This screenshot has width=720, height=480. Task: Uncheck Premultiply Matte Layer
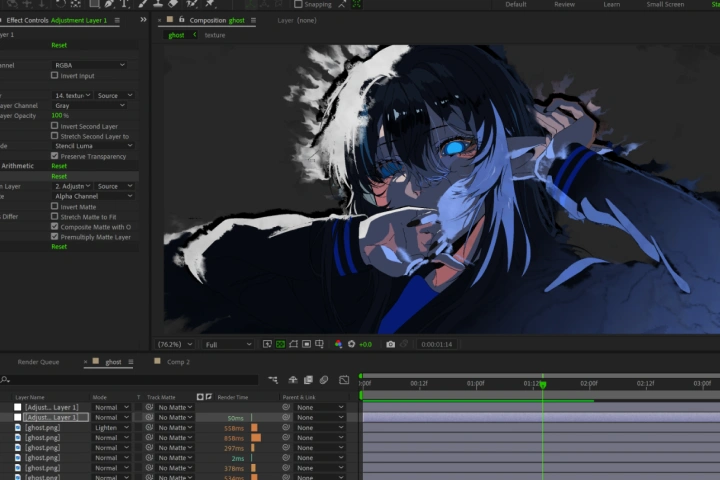pyautogui.click(x=55, y=237)
